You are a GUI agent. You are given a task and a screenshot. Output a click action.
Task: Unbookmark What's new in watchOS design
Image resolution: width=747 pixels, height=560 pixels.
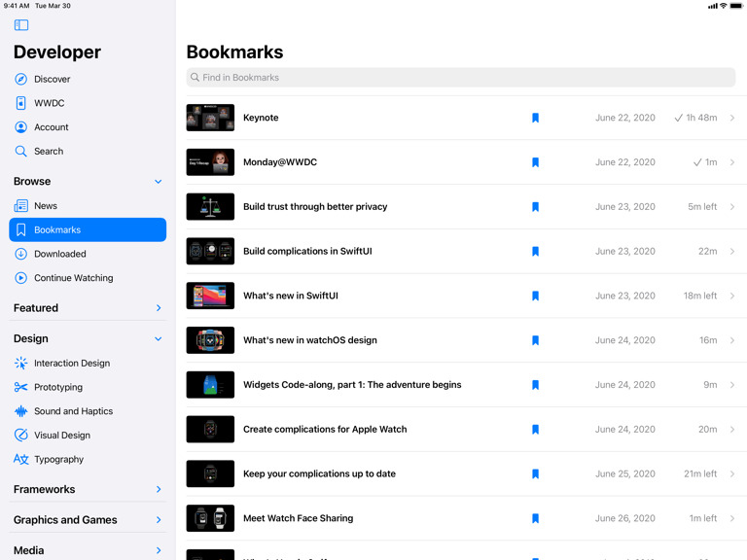coord(536,340)
